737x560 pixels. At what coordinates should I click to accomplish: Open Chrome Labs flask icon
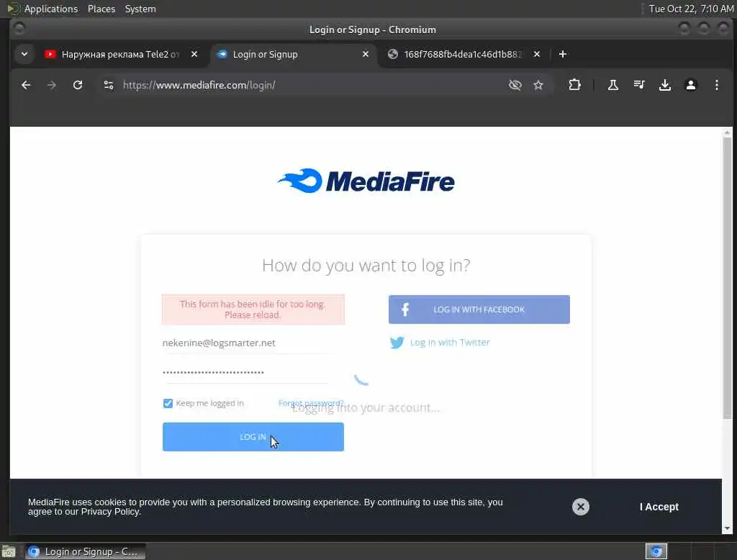coord(613,85)
